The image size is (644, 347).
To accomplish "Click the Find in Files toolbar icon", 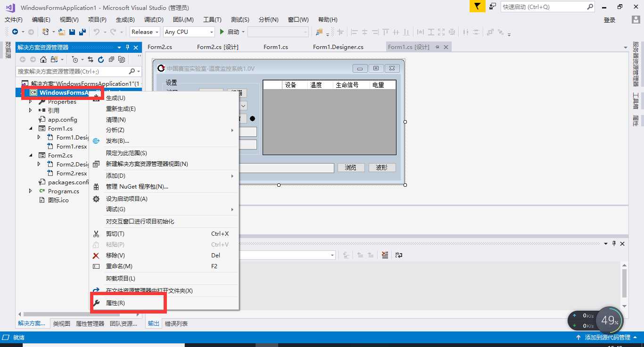I will [319, 32].
